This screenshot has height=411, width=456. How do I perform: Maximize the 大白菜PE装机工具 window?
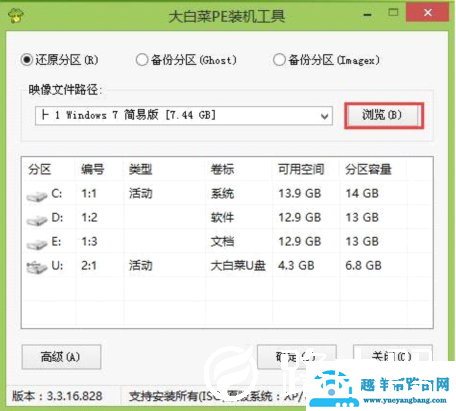pyautogui.click(x=393, y=13)
